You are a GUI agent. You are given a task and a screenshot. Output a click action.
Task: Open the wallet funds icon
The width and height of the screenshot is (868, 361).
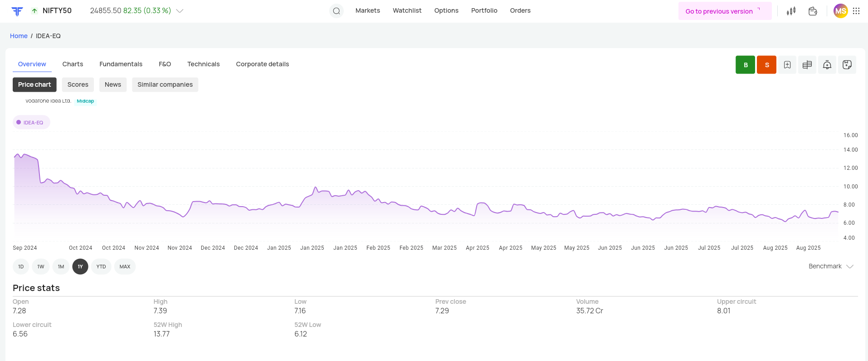click(813, 11)
